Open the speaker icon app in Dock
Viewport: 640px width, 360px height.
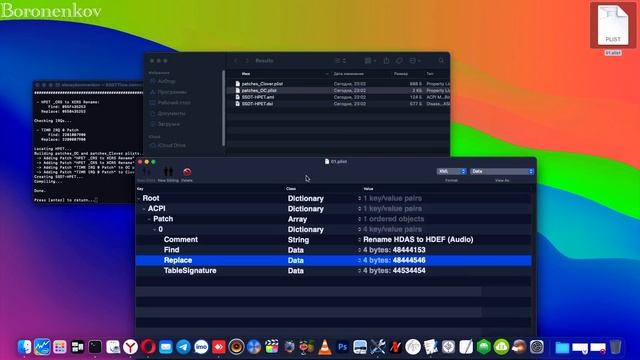(236, 347)
